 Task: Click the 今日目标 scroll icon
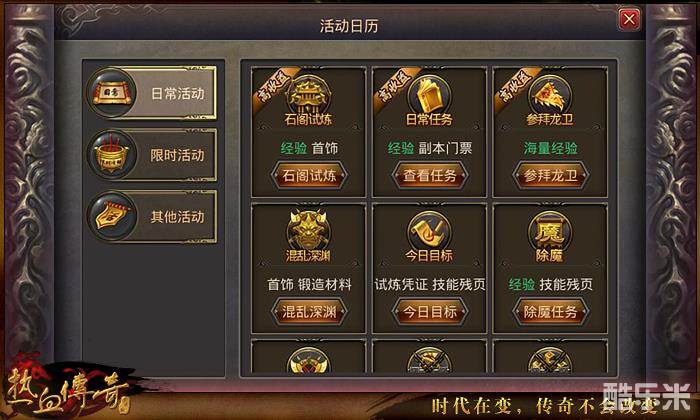tap(429, 231)
